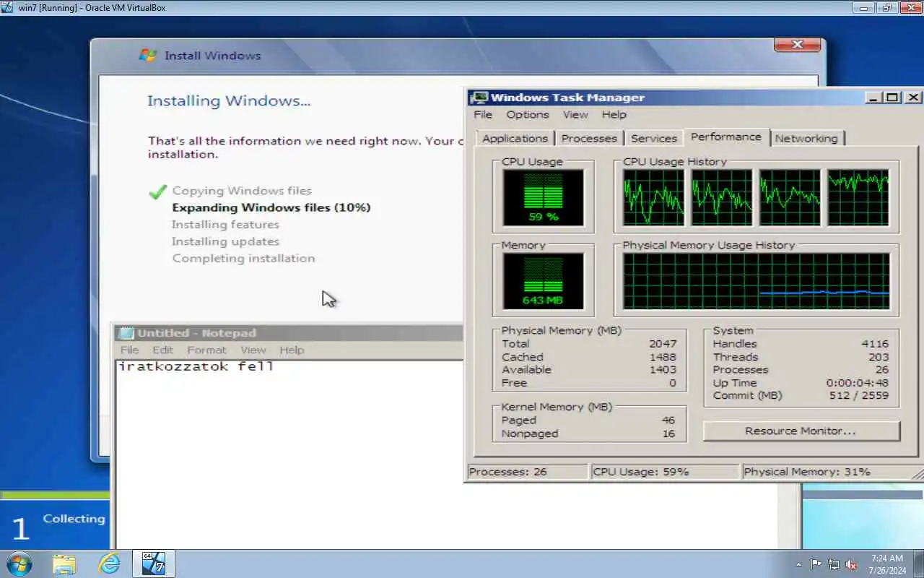Open Task Manager File menu
Screen dimensions: 924x578
pyautogui.click(x=483, y=115)
